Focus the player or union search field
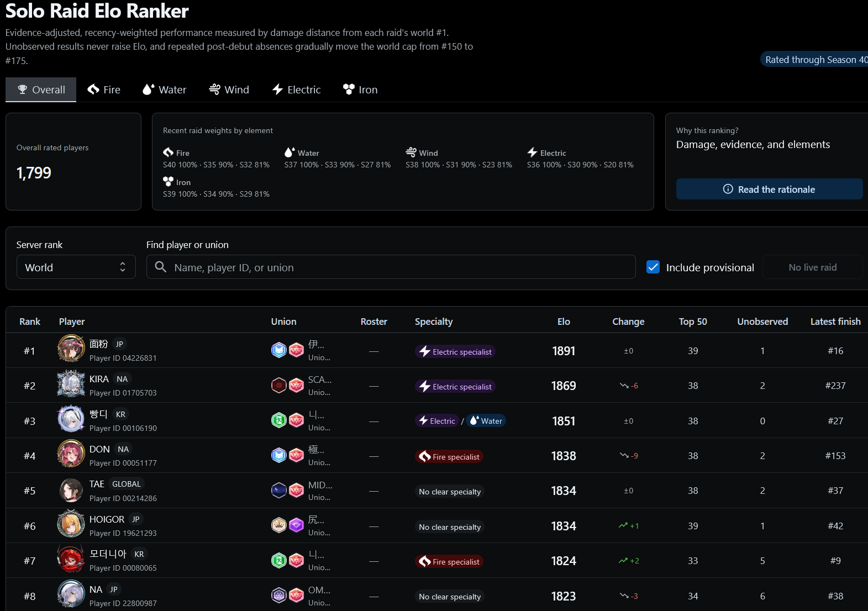 pos(391,267)
